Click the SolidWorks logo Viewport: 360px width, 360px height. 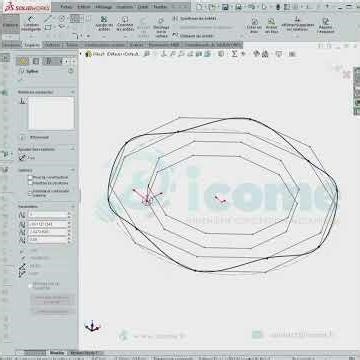pyautogui.click(x=27, y=7)
